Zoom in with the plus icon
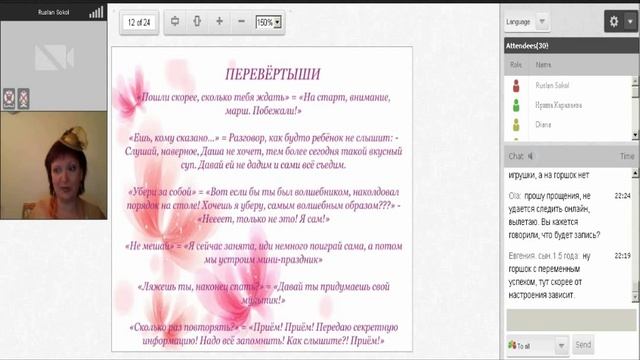The width and height of the screenshot is (640, 360). pyautogui.click(x=219, y=21)
